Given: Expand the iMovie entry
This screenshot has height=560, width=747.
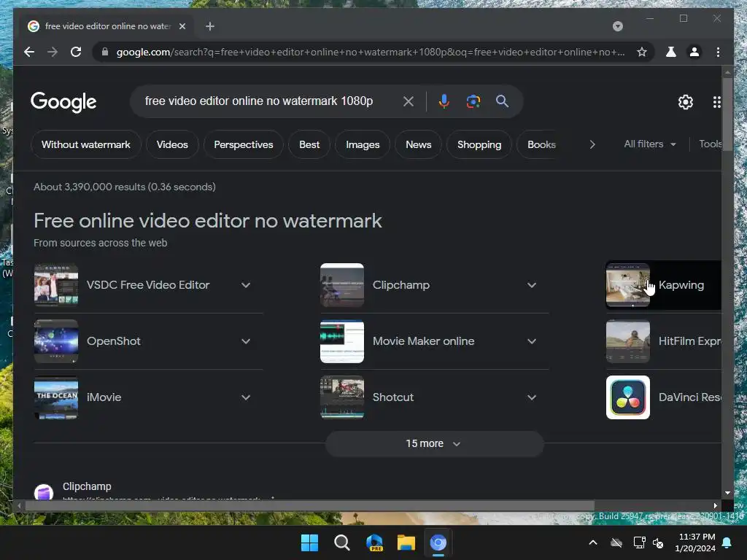Looking at the screenshot, I should 245,397.
